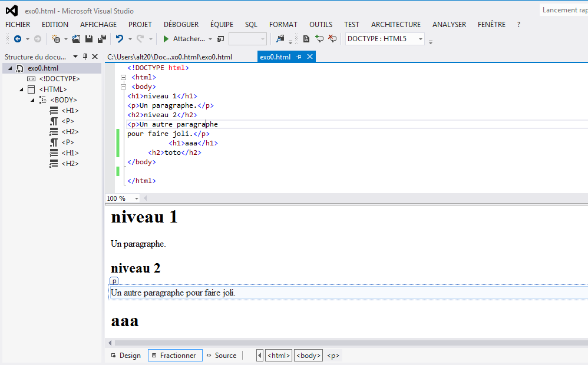588x365 pixels.
Task: Click the <body> breadcrumb tag button
Action: 308,356
